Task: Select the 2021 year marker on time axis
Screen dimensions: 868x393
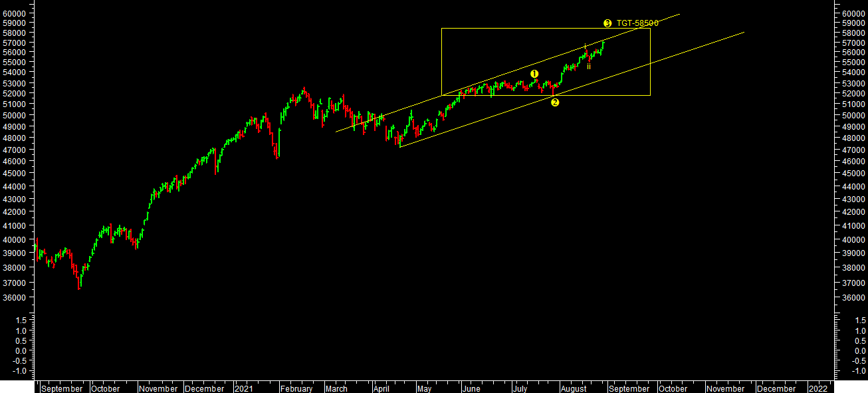Action: pos(243,388)
